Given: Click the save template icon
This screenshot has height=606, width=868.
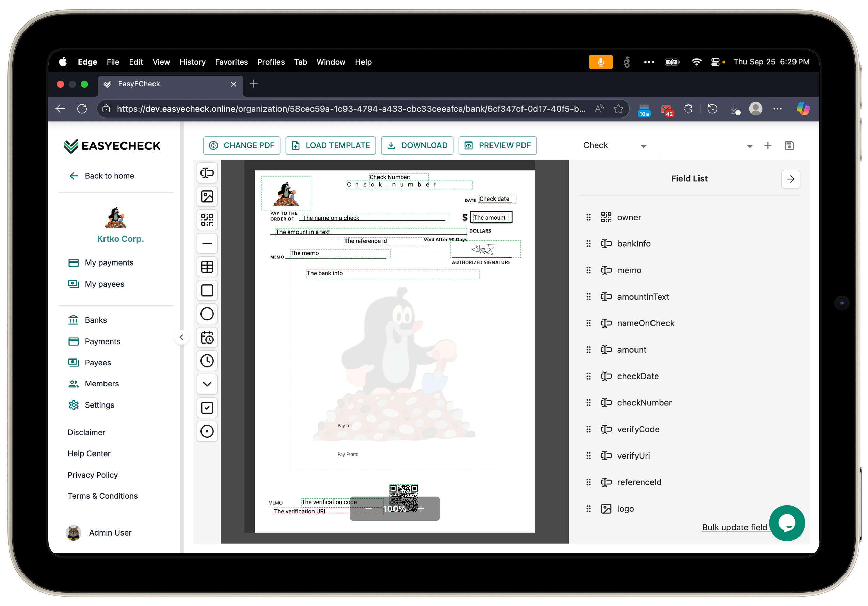Looking at the screenshot, I should pos(789,146).
